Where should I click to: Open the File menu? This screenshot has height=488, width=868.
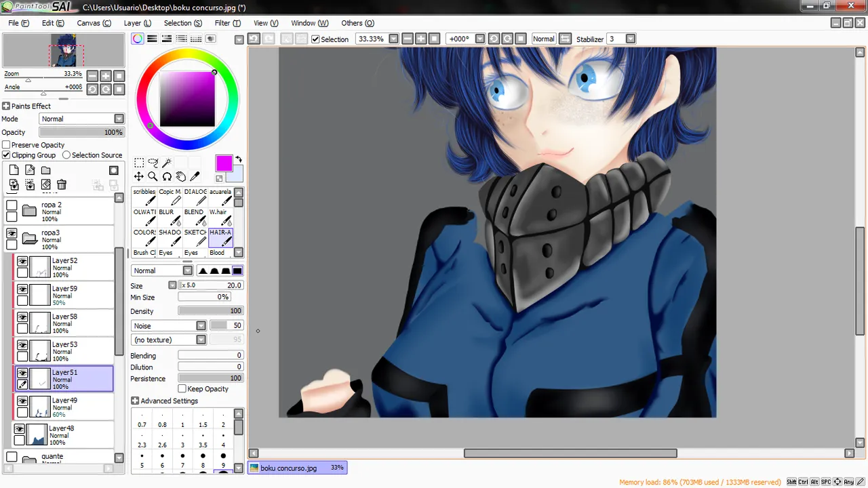pos(18,23)
